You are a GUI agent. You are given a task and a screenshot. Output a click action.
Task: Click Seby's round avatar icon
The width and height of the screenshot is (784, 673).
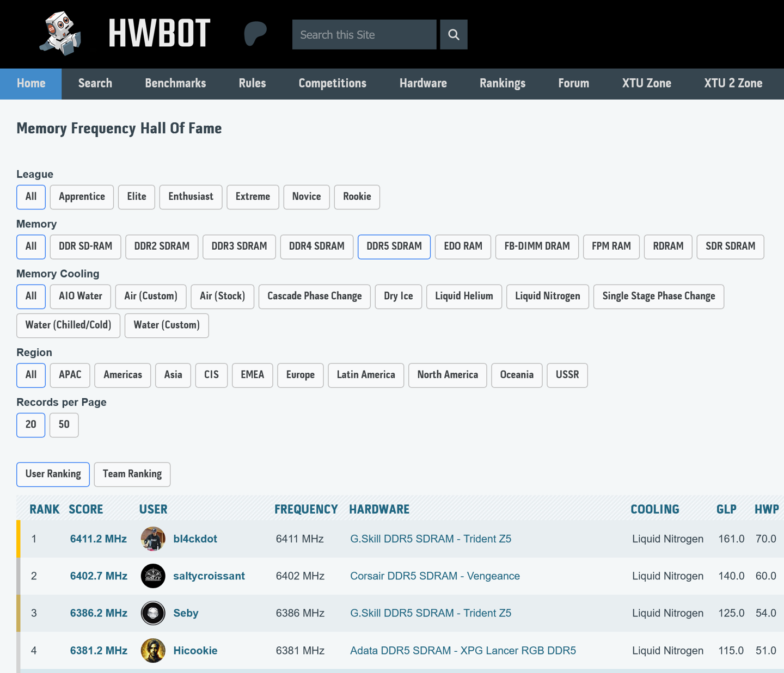(x=153, y=613)
